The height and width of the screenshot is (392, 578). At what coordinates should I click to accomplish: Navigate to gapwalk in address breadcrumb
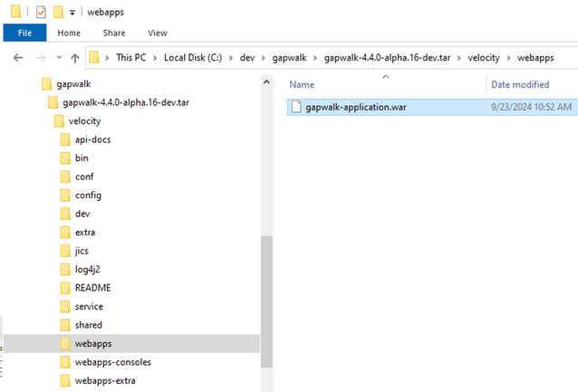tap(289, 58)
